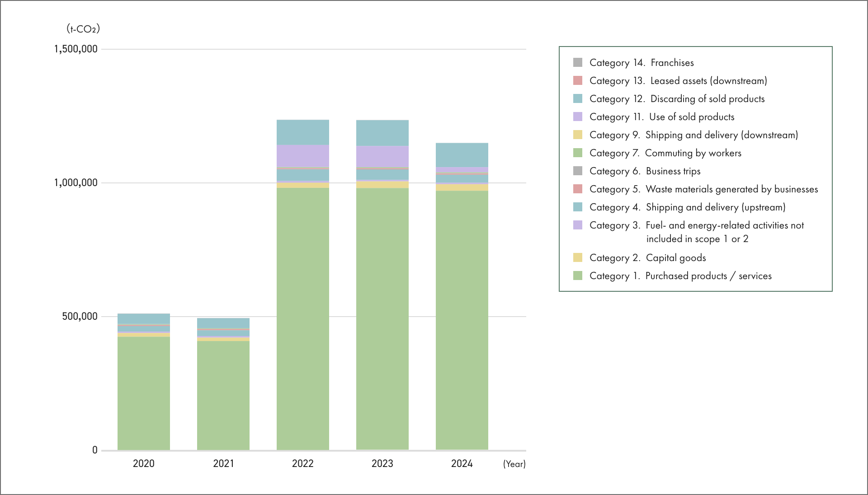Viewport: 868px width, 495px height.
Task: Click Category 6 Business trips legend swatch
Action: (x=577, y=171)
